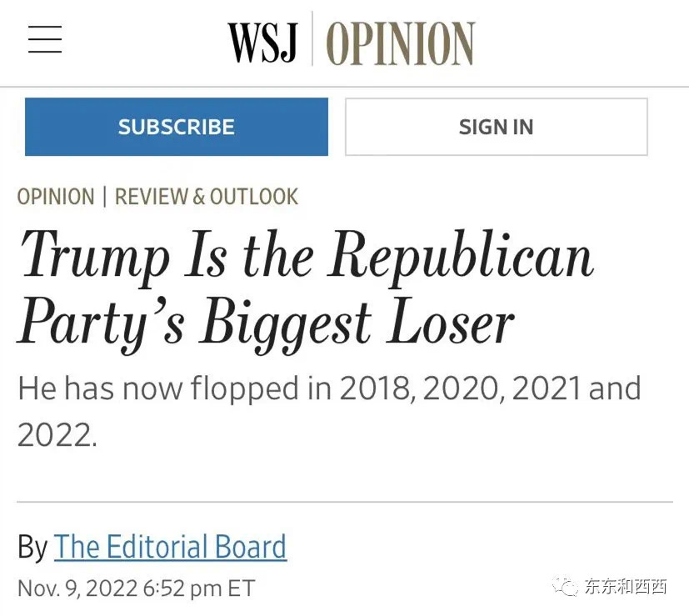Click the article headline's first line
The height and width of the screenshot is (616, 689).
(305, 253)
